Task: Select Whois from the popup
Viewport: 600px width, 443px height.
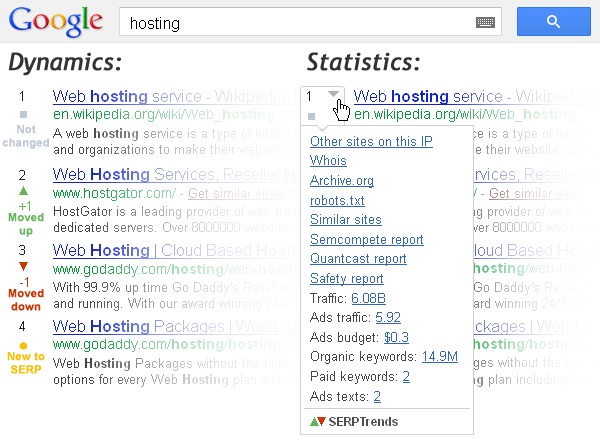Action: point(328,161)
